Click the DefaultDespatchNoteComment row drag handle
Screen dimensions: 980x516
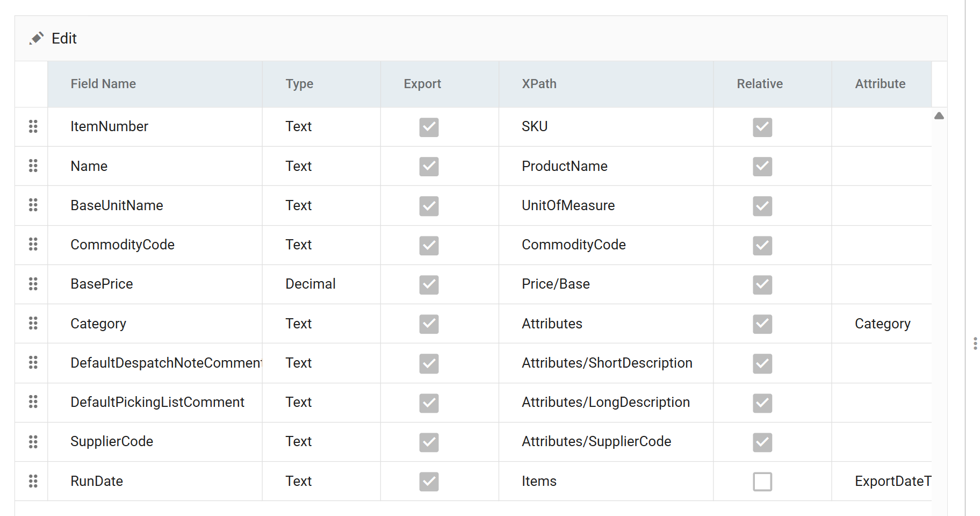click(33, 362)
